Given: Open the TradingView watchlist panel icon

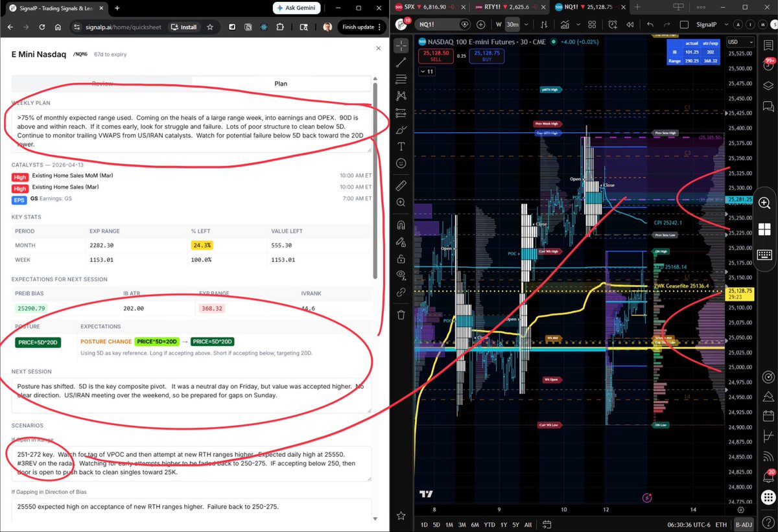Looking at the screenshot, I should pyautogui.click(x=768, y=45).
